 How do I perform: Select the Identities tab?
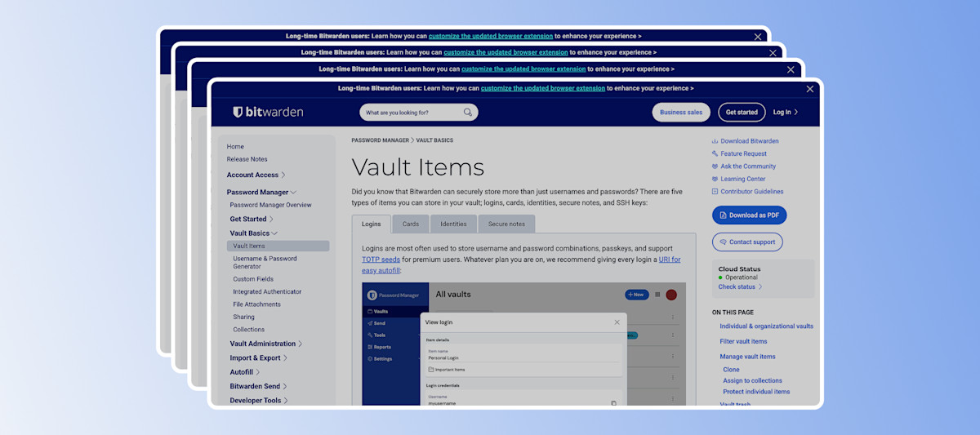(453, 224)
